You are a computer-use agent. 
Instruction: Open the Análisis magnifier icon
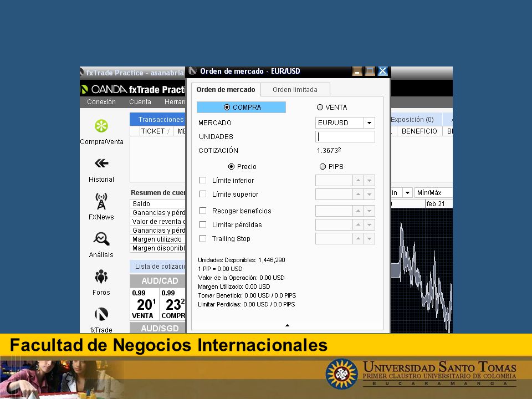click(101, 239)
